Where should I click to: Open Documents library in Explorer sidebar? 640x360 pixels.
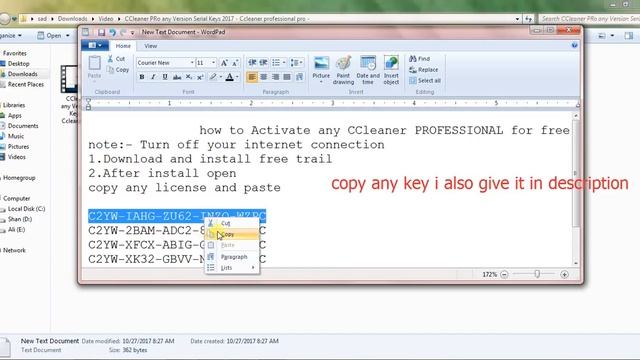pos(23,126)
